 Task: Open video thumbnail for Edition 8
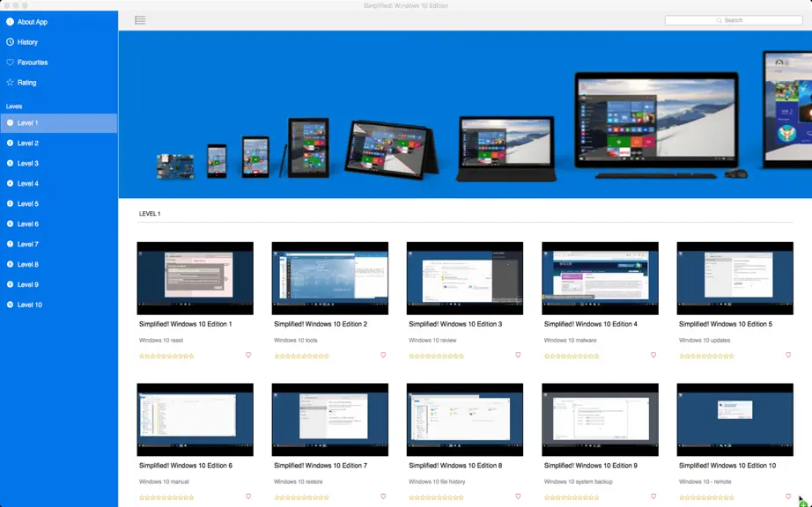[x=465, y=420]
